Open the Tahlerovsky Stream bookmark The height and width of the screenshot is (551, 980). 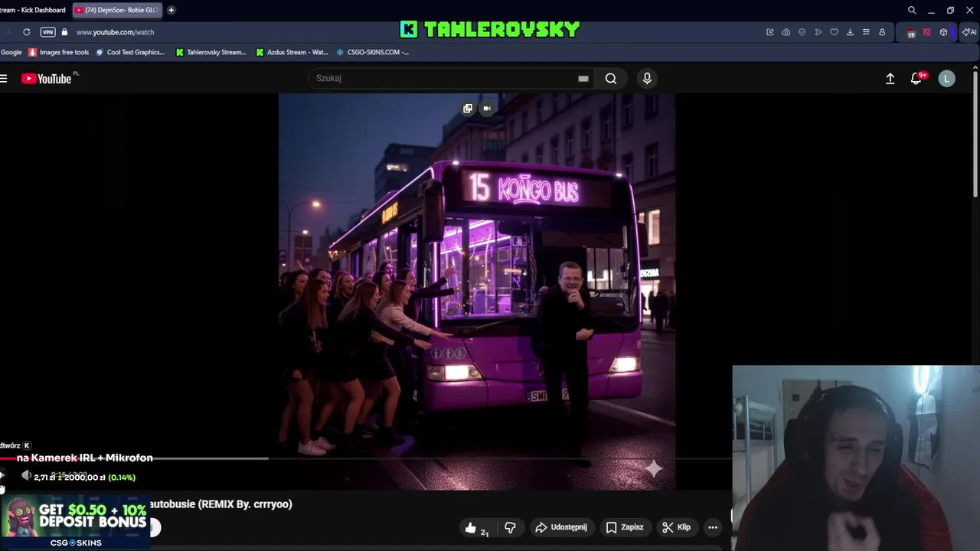211,52
